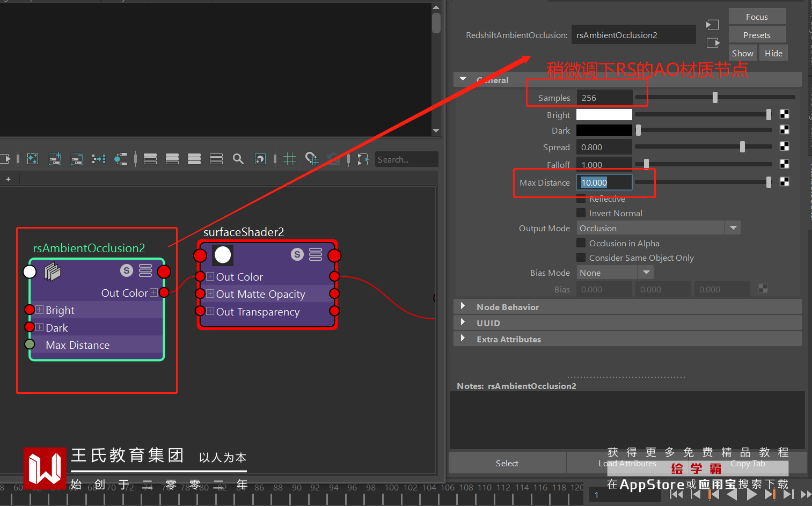812x506 pixels.
Task: Collapse the General section
Action: (x=463, y=79)
